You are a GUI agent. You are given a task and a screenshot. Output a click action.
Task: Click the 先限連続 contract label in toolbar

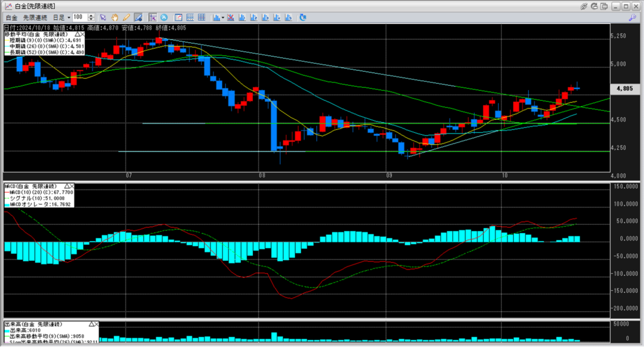35,18
